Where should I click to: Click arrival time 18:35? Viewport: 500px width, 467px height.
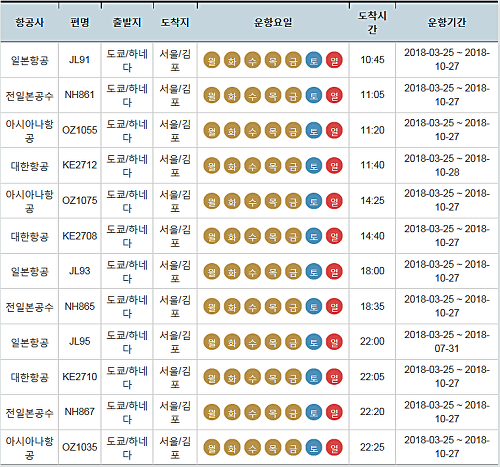pyautogui.click(x=372, y=306)
